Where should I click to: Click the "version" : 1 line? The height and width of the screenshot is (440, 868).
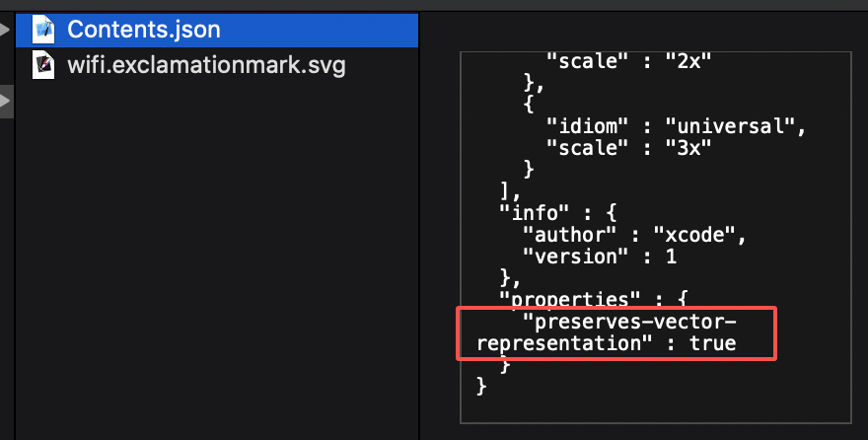click(x=600, y=257)
